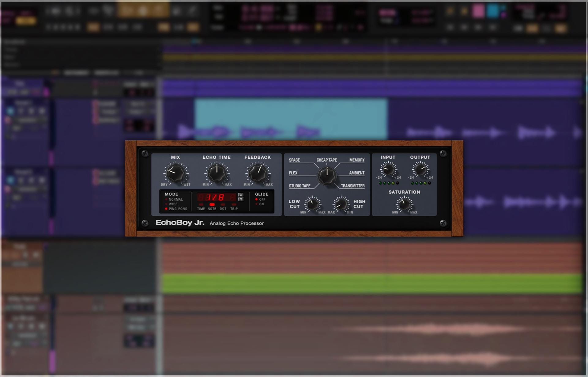This screenshot has width=588, height=377.
Task: Click the Analog Echo Processor subtitle
Action: pyautogui.click(x=236, y=223)
